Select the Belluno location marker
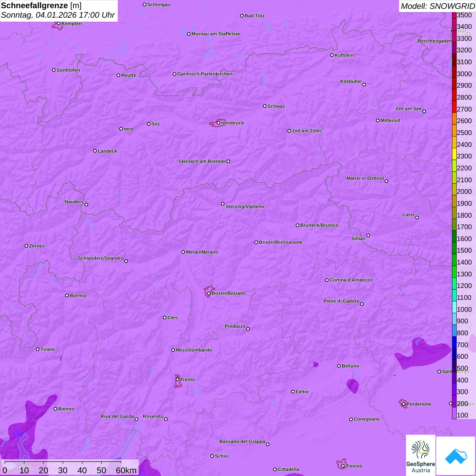Screen dimensions: 476x476 [x=339, y=366]
